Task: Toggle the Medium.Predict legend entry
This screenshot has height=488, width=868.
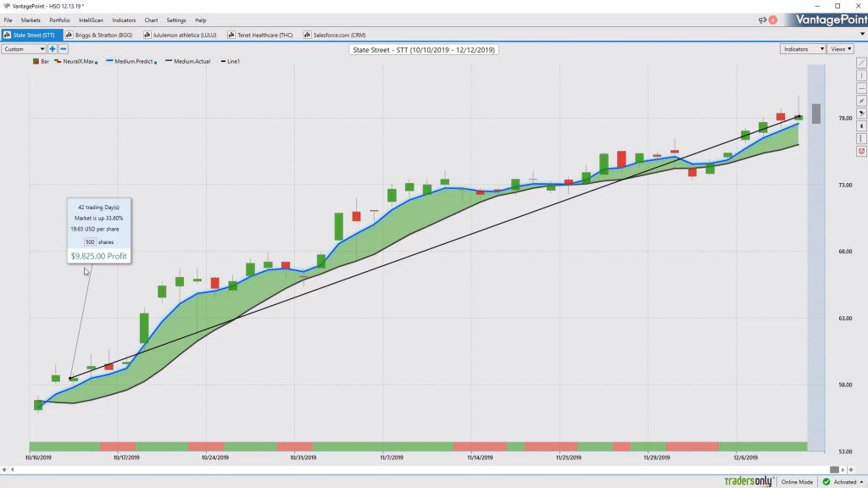Action: 131,61
